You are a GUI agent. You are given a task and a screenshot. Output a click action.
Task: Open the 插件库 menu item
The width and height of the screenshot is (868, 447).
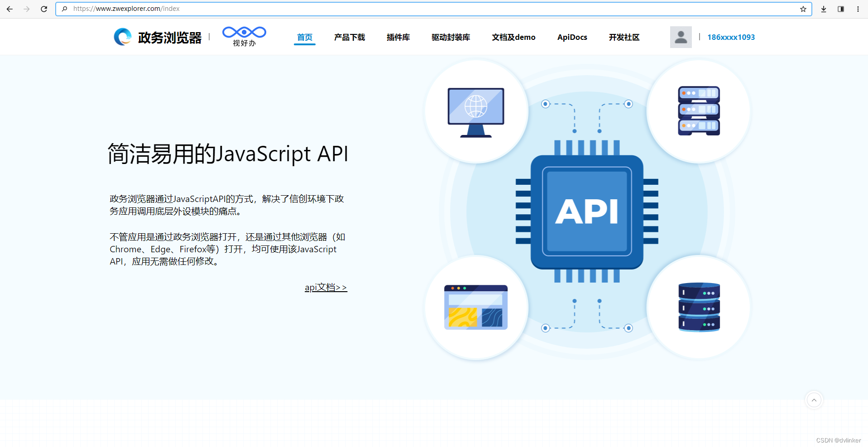tap(398, 37)
